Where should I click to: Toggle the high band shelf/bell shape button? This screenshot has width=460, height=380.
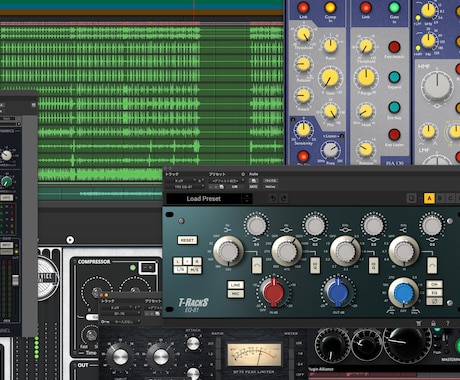[x=432, y=265]
